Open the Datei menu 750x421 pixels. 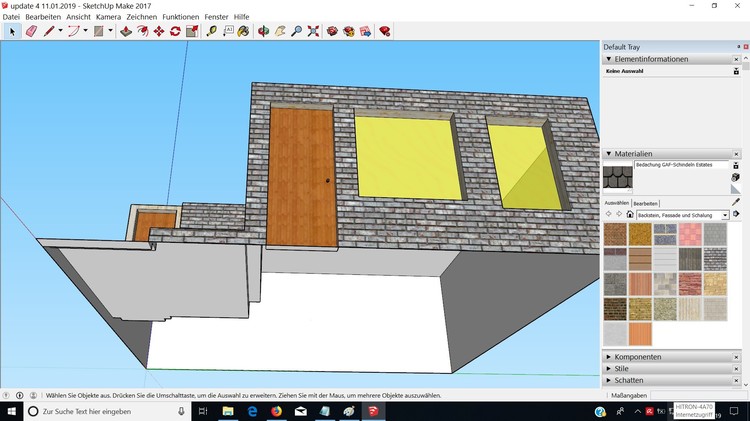(x=11, y=17)
